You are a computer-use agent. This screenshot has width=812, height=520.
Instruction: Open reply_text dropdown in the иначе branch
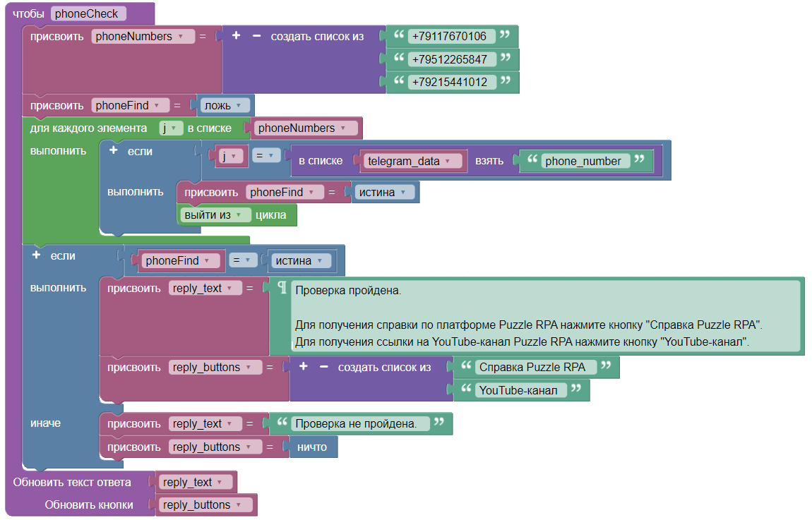coord(205,424)
